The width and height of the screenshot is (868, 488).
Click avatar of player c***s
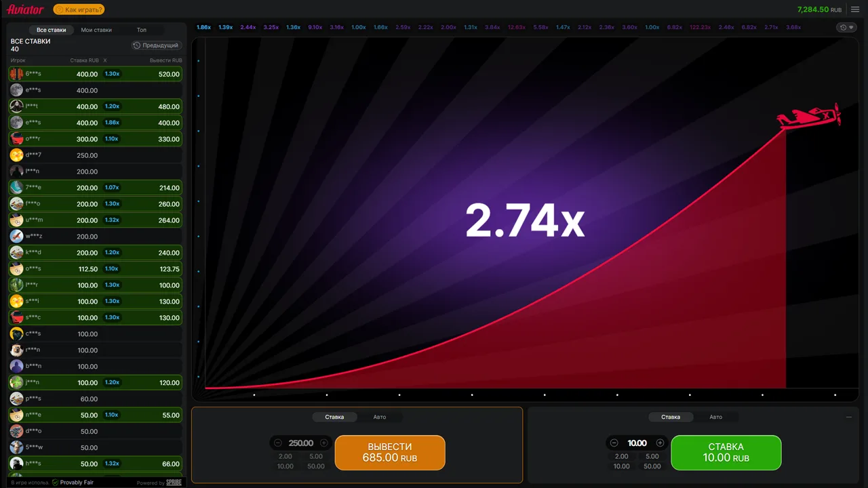(x=17, y=334)
